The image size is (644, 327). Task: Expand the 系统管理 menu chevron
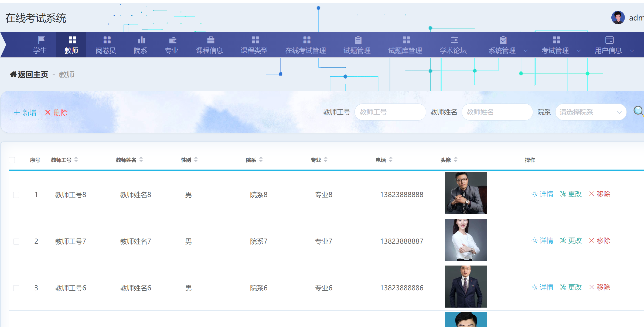[526, 51]
